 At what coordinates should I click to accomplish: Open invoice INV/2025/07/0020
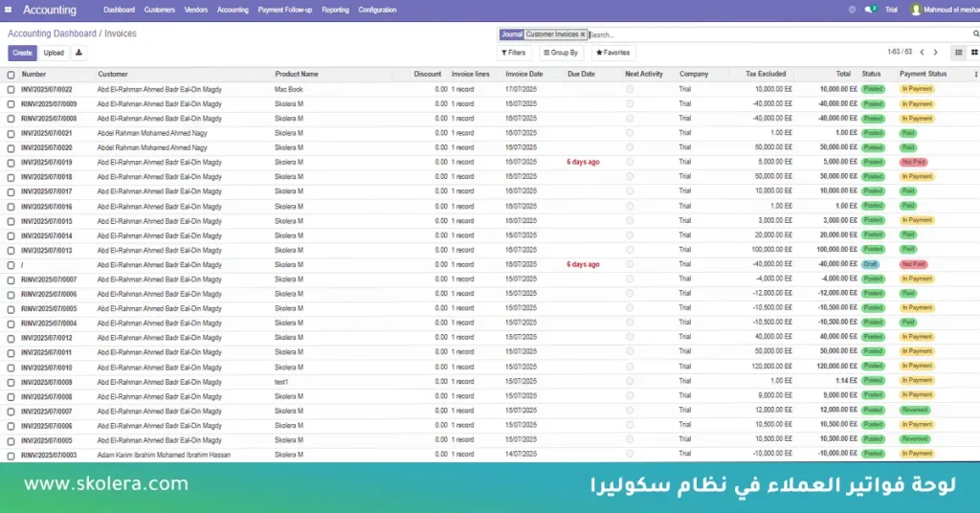[46, 147]
